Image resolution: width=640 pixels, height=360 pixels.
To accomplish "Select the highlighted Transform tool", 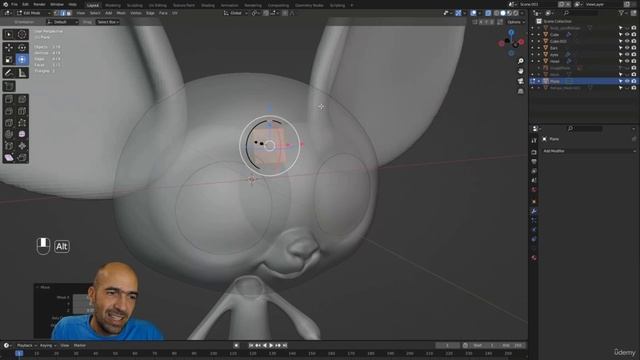I will (x=22, y=60).
